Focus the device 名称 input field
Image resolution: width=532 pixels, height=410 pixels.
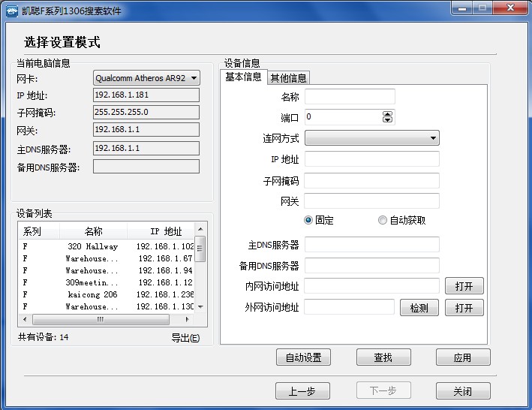tap(350, 97)
